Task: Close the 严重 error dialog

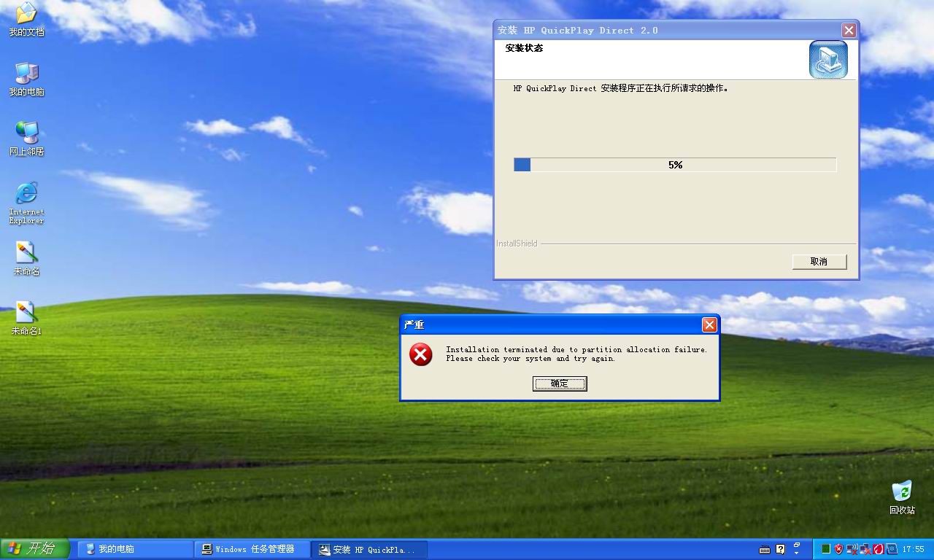Action: click(x=709, y=324)
